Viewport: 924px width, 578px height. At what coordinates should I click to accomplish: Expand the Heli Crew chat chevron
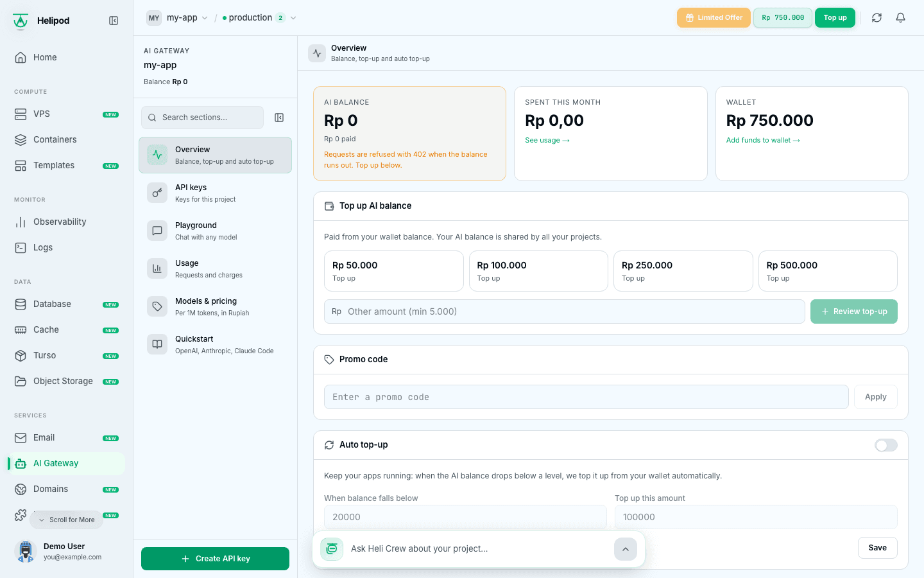(626, 549)
